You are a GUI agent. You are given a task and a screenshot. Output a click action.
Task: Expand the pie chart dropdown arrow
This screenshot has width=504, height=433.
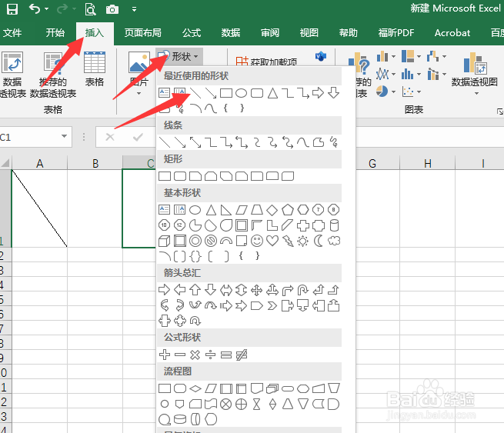coord(393,92)
